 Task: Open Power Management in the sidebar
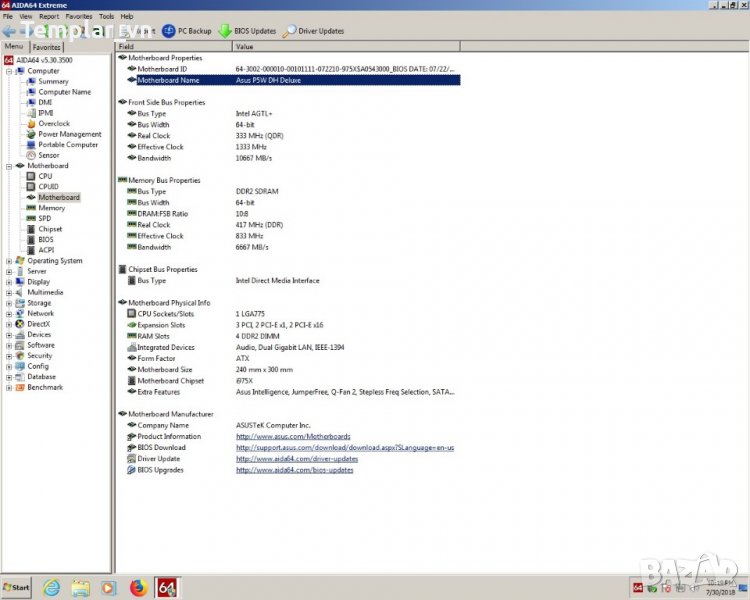click(69, 134)
